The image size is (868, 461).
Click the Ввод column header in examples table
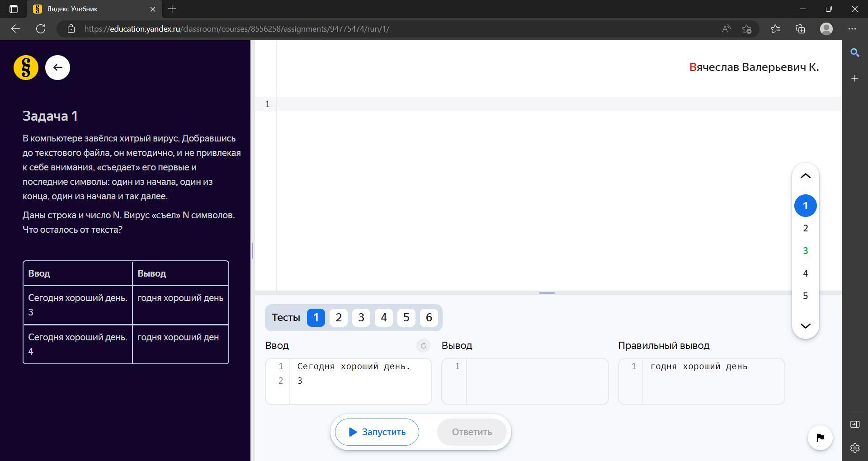point(78,273)
